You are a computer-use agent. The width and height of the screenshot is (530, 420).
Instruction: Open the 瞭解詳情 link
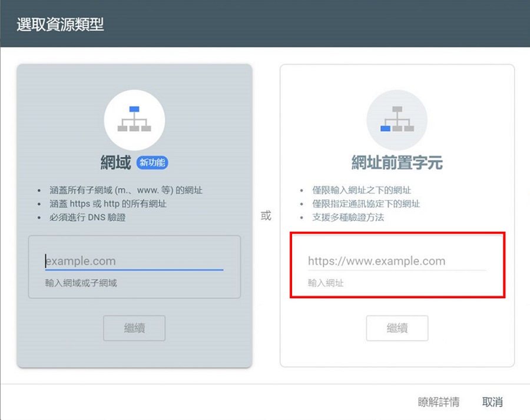coord(439,402)
